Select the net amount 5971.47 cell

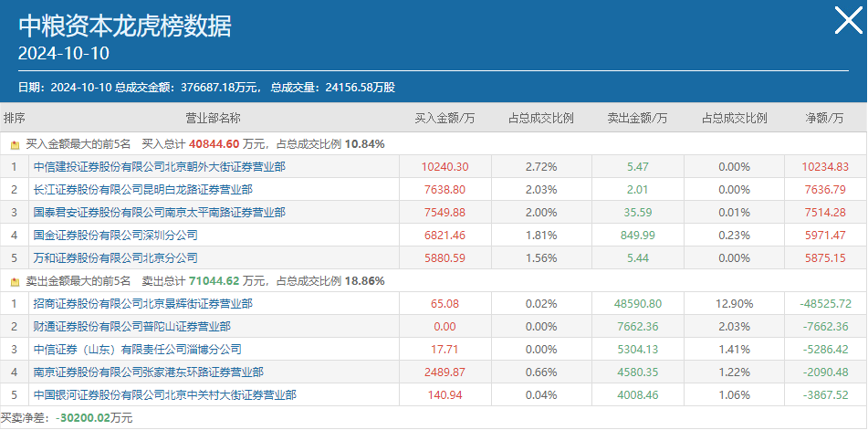825,236
